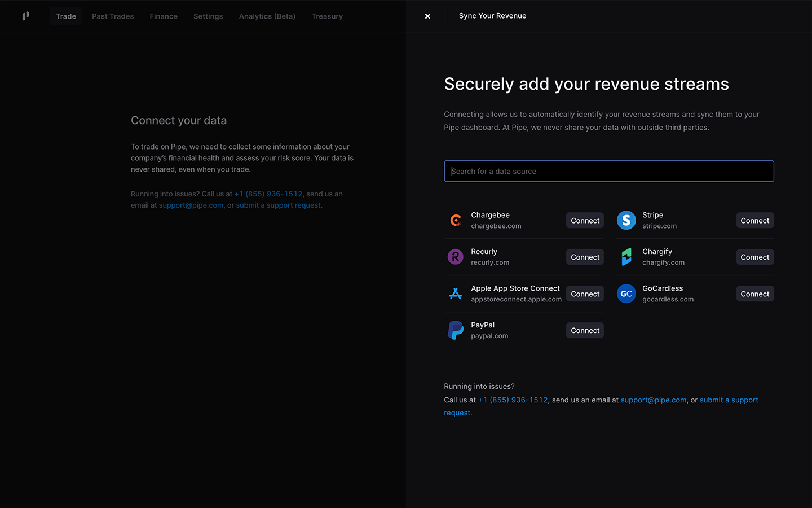The image size is (812, 508).
Task: Click the Sync Your Revenue title
Action: coord(492,16)
